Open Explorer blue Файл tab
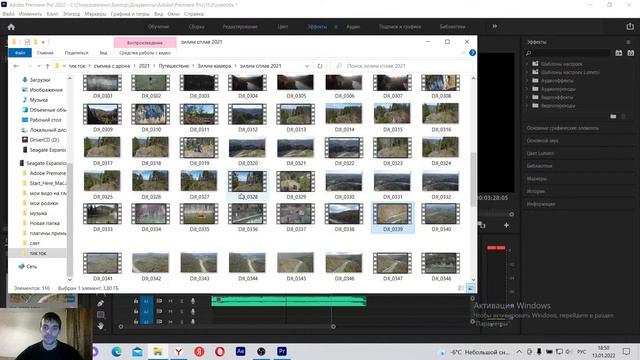This screenshot has width=640, height=360. (20, 53)
